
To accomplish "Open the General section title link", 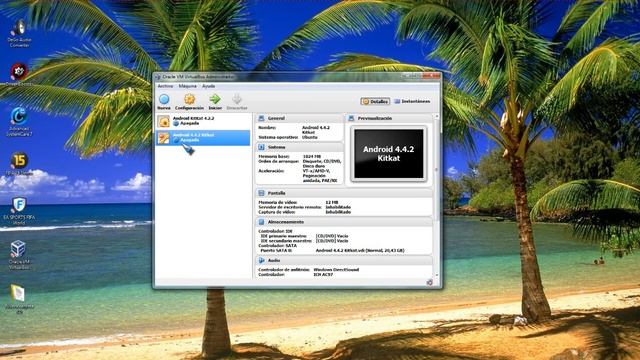I will (276, 118).
